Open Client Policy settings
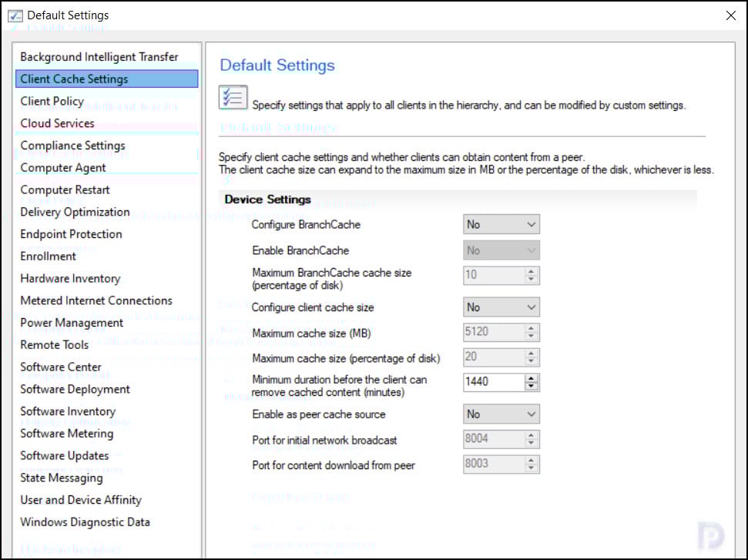 tap(52, 101)
